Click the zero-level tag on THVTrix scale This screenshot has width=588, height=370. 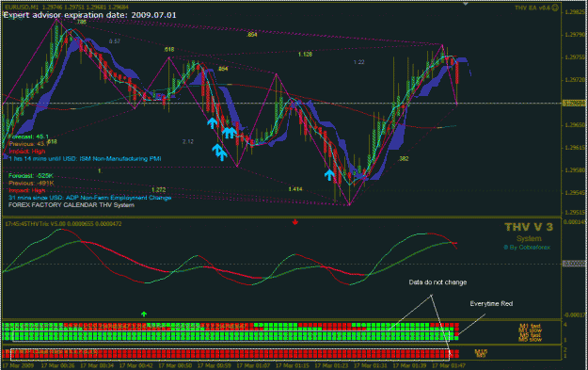pos(574,264)
